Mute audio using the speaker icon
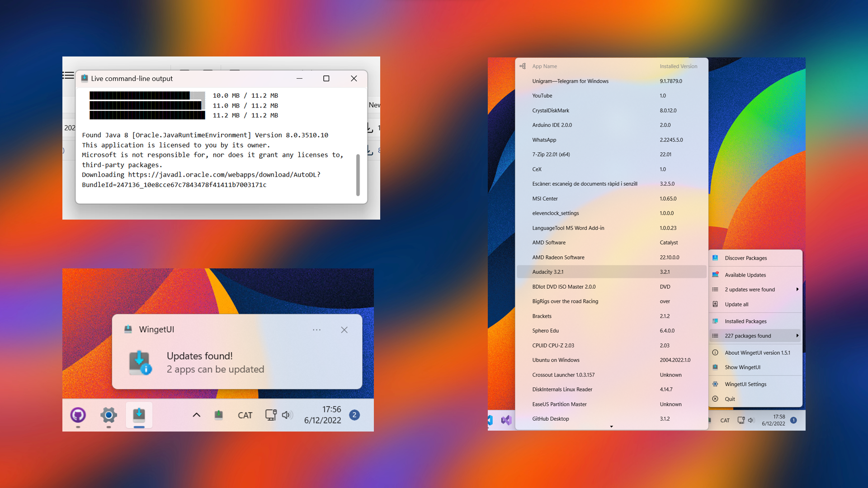Image resolution: width=868 pixels, height=488 pixels. click(x=288, y=415)
